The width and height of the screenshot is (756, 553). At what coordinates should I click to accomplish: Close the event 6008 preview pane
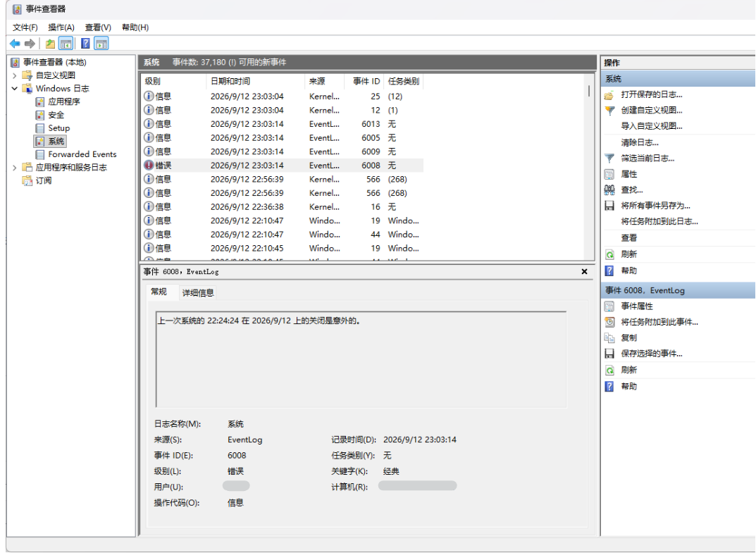click(x=584, y=272)
